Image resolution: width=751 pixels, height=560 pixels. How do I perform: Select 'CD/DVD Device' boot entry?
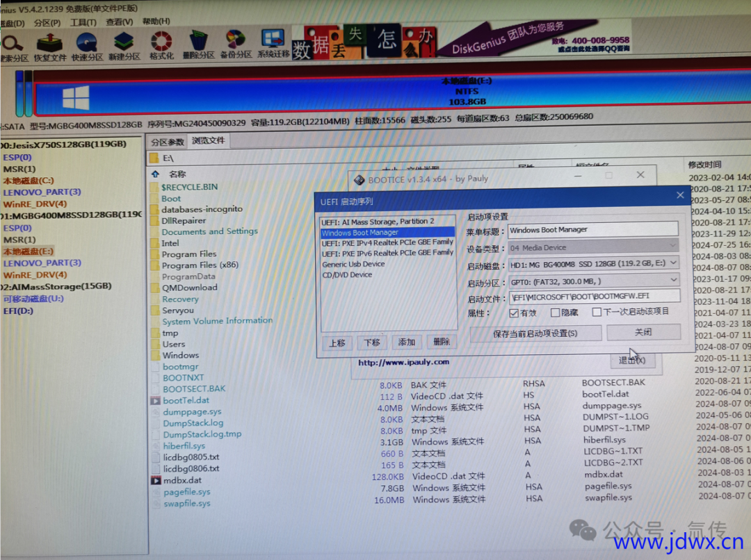point(347,274)
